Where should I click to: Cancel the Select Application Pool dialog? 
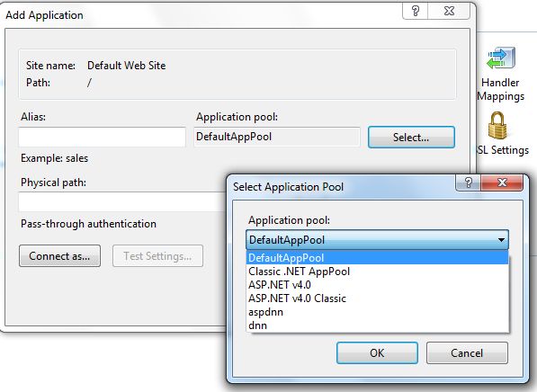click(467, 352)
